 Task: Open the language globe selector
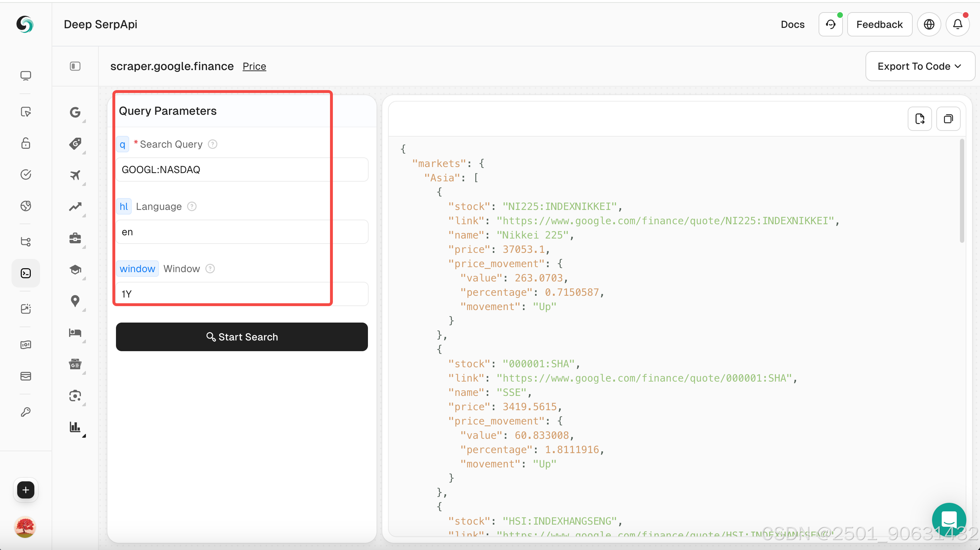click(929, 24)
